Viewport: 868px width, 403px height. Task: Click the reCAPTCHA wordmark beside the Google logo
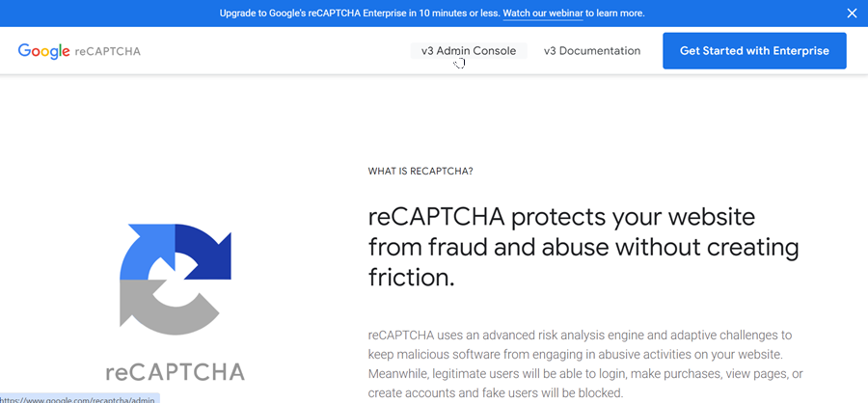tap(107, 51)
